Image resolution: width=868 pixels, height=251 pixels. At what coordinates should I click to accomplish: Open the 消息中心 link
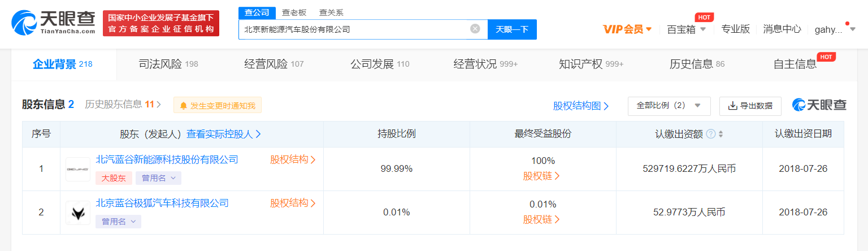point(782,29)
